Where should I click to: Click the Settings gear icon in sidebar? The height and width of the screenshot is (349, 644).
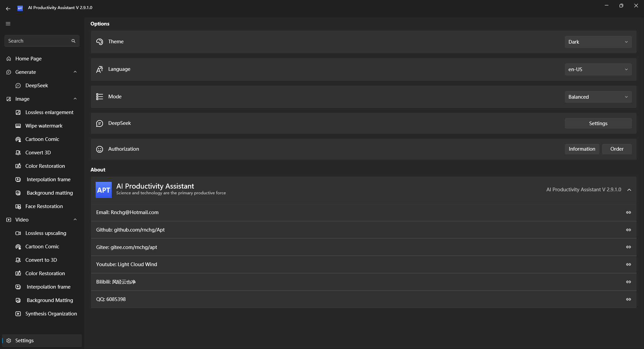click(9, 341)
